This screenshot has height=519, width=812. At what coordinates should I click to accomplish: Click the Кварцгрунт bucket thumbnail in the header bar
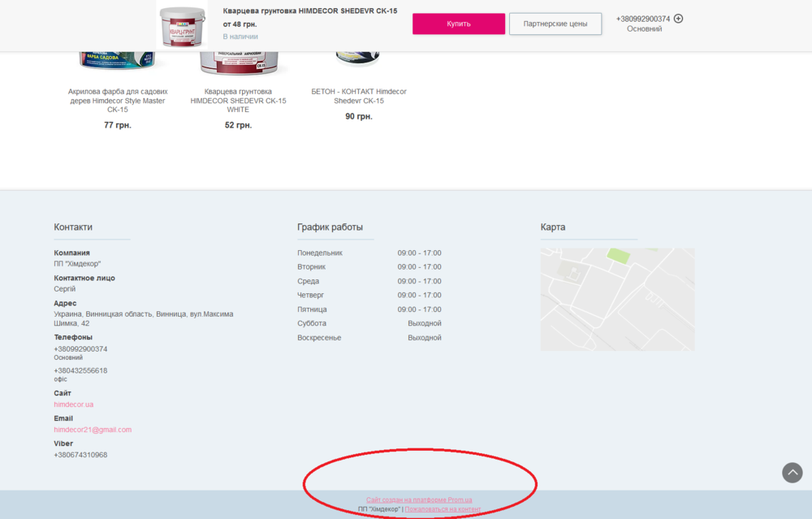tap(181, 24)
